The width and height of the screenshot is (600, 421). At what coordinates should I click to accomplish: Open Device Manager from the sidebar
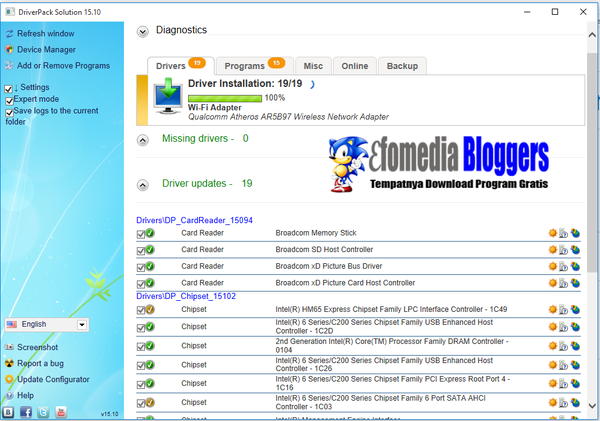click(x=46, y=50)
